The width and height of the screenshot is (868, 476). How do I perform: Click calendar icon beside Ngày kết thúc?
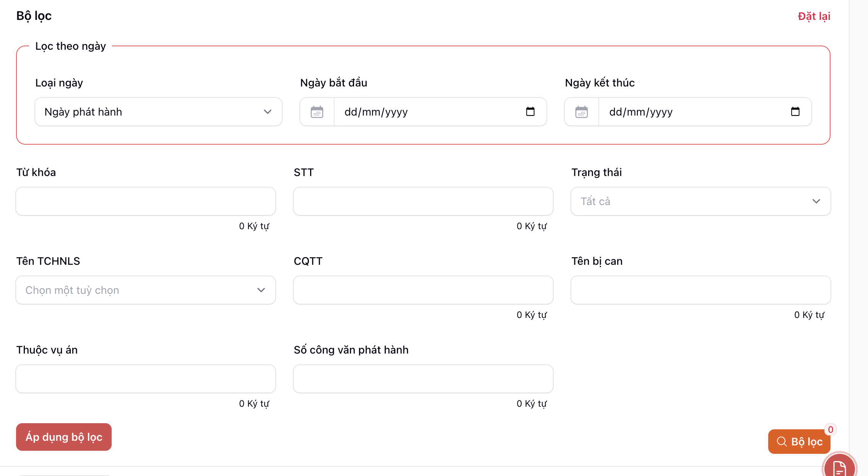pyautogui.click(x=581, y=112)
